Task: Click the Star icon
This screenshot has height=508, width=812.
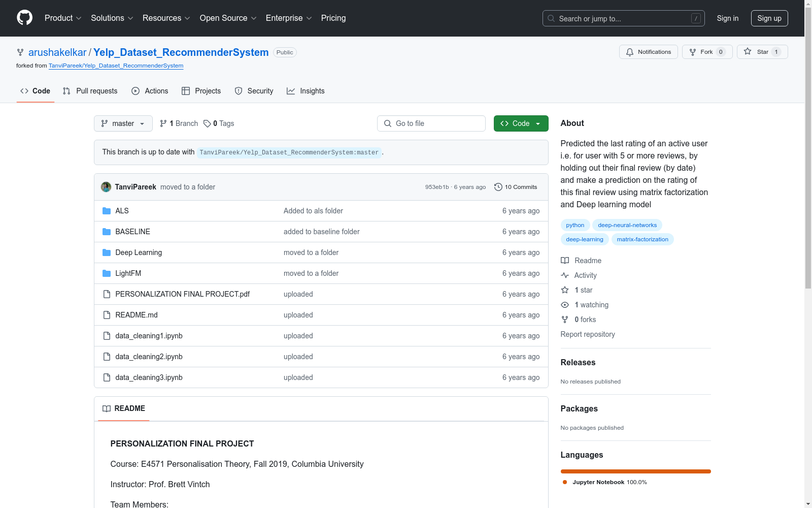Action: (748, 51)
